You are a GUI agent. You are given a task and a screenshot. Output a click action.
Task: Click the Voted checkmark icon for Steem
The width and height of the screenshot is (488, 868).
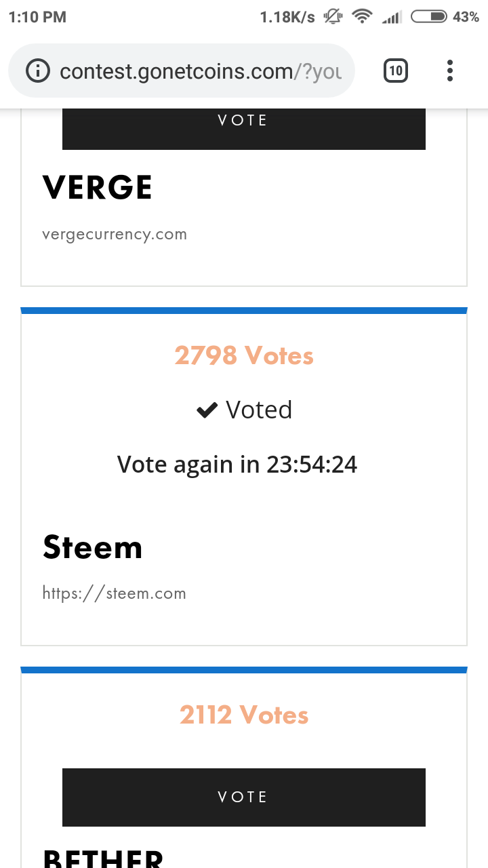pos(207,410)
